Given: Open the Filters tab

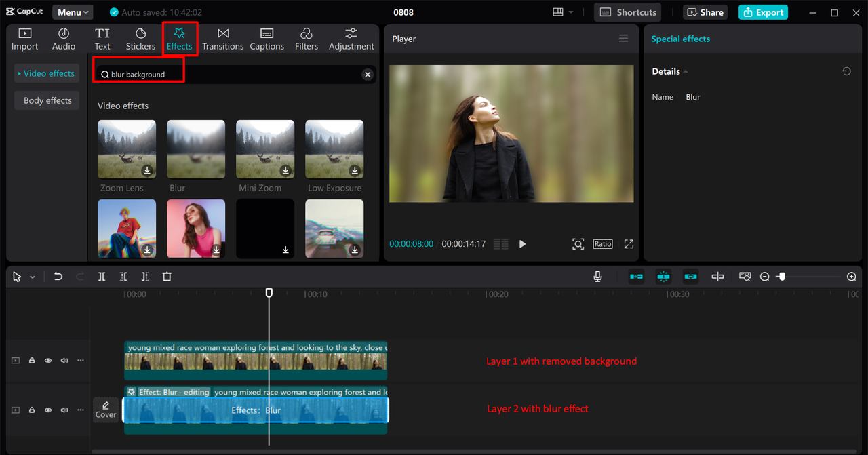Looking at the screenshot, I should point(307,39).
